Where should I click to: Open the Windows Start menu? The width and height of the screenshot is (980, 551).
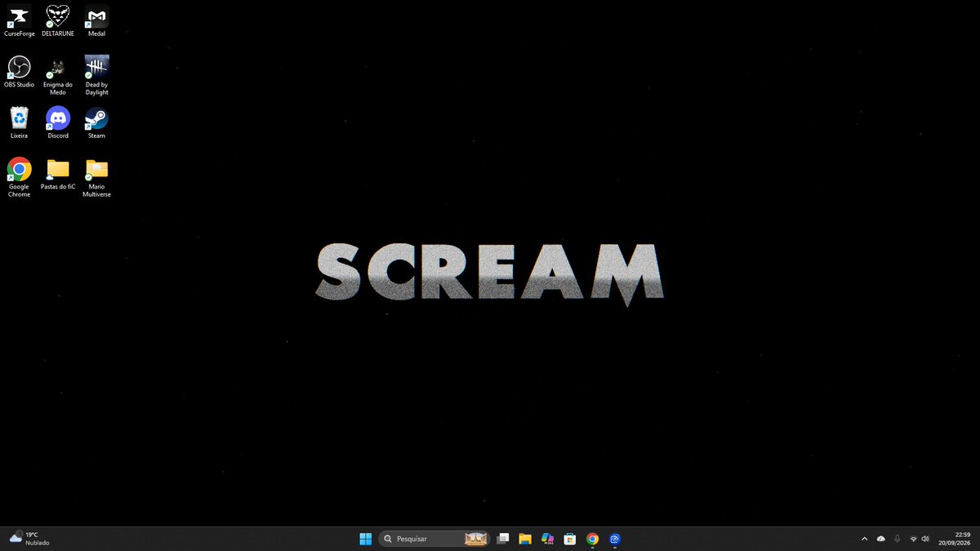tap(365, 539)
